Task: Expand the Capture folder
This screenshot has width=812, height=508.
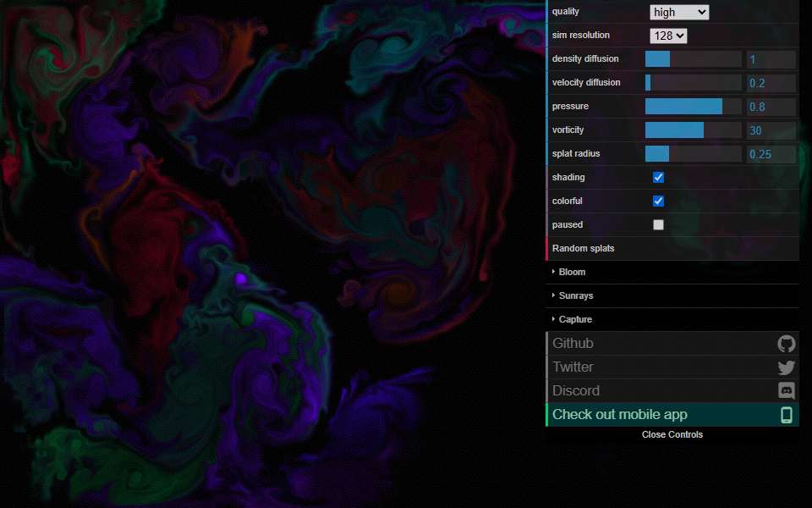Action: (672, 320)
